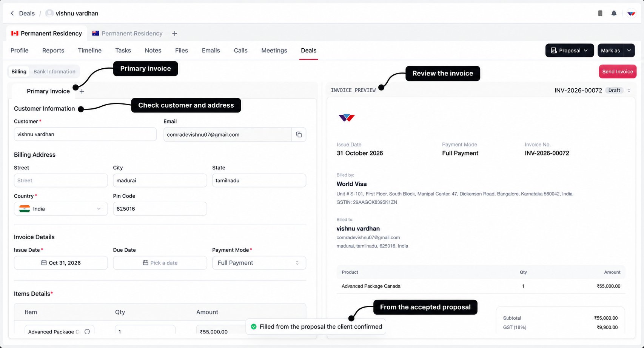Click the State field containing tamilnadu
Viewport: 644px width, 348px height.
click(x=259, y=180)
